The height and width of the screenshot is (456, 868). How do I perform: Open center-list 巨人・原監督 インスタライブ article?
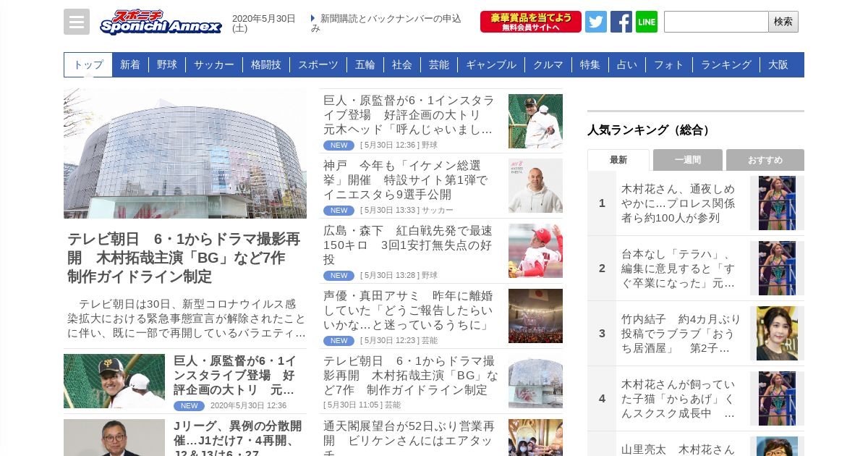click(409, 115)
